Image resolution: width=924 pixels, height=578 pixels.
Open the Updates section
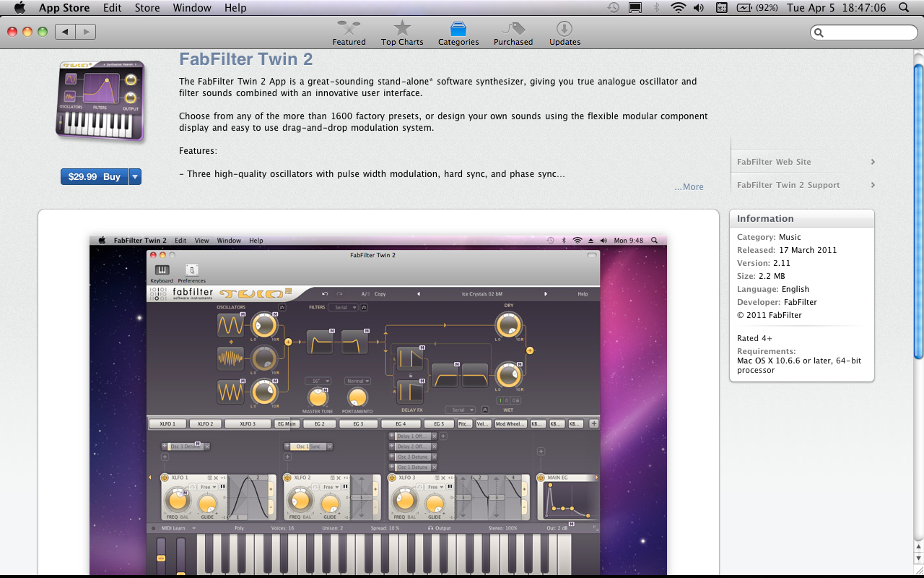[565, 33]
